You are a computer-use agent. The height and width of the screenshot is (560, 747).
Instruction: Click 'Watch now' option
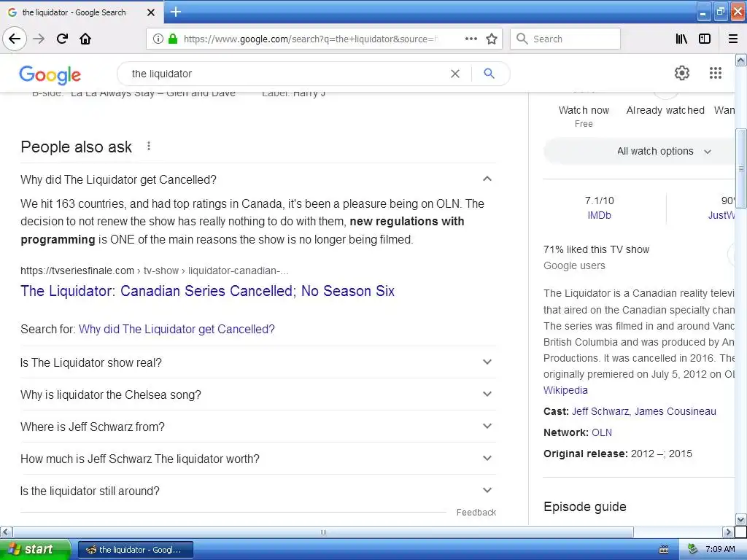[584, 111]
